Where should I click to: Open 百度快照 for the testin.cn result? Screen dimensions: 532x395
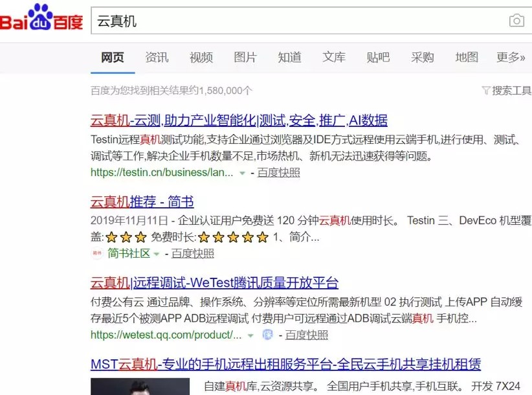click(x=278, y=172)
